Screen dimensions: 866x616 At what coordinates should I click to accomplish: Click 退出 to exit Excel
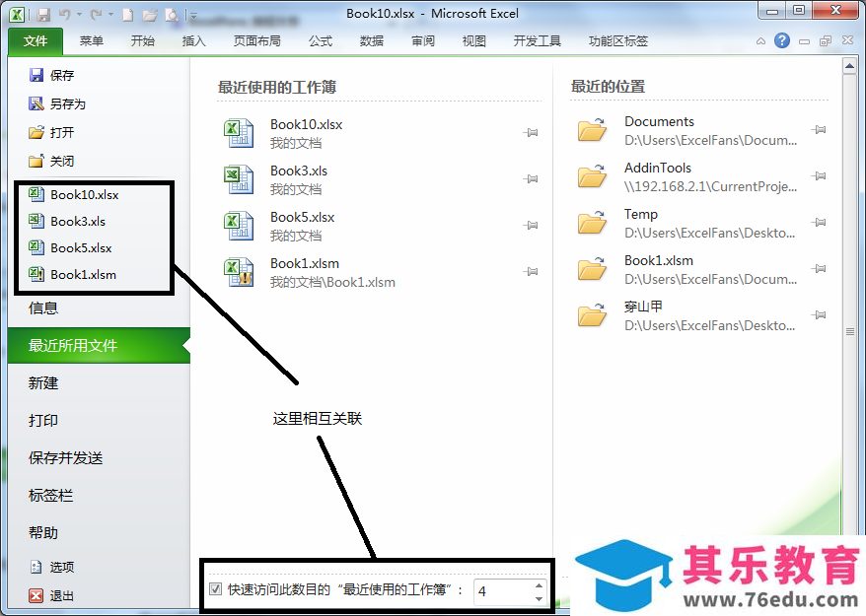pyautogui.click(x=51, y=595)
